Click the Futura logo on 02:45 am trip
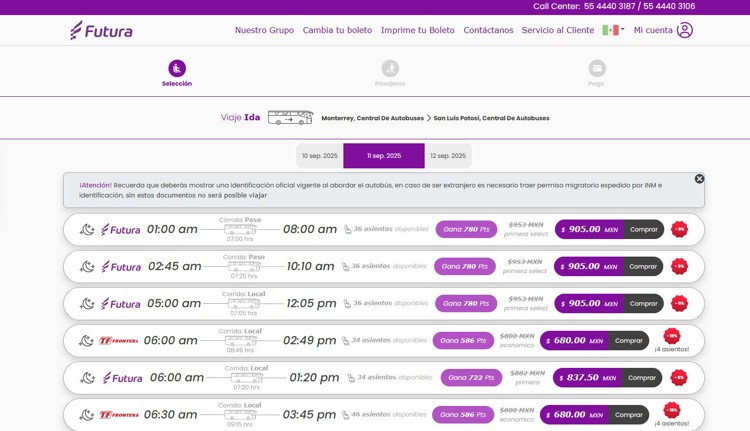 pyautogui.click(x=121, y=266)
